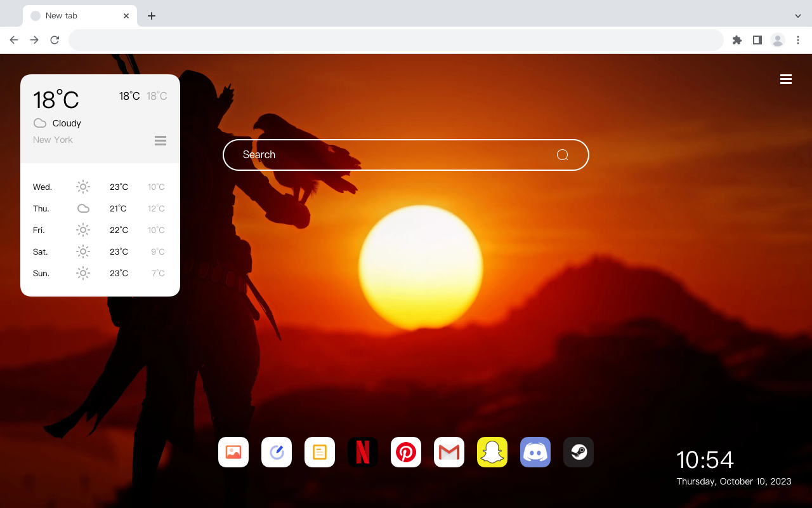Expand the tab search dropdown arrow
The image size is (812, 508).
coord(798,15)
